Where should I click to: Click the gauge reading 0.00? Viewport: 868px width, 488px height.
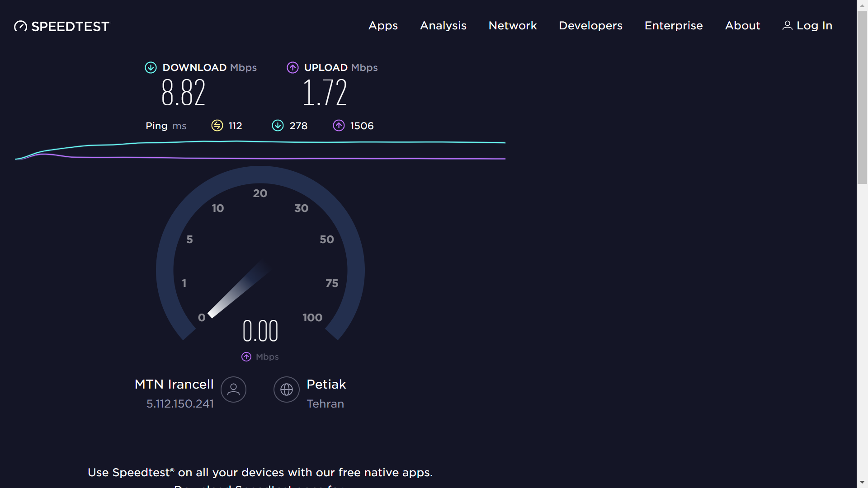point(260,331)
